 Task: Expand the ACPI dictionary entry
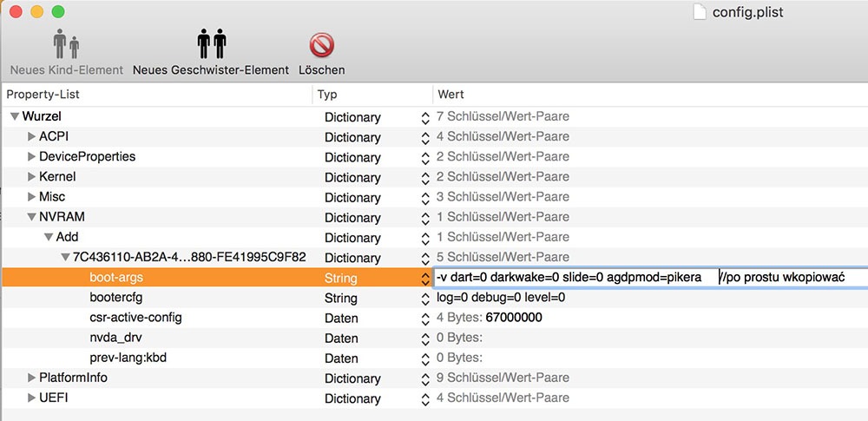pos(31,136)
